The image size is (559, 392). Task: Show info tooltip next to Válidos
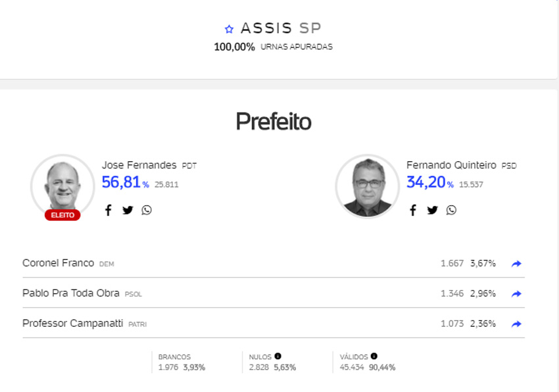point(374,356)
